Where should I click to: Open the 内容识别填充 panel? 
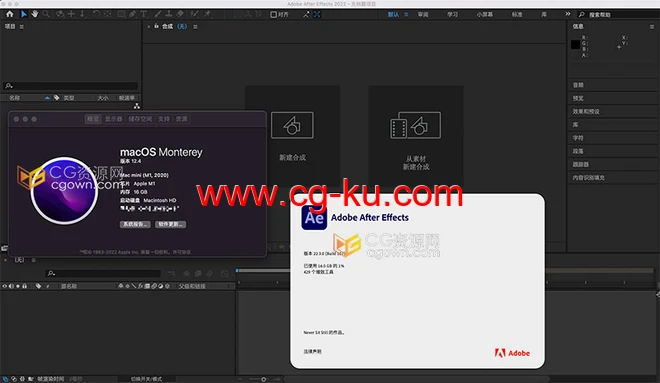(x=588, y=178)
